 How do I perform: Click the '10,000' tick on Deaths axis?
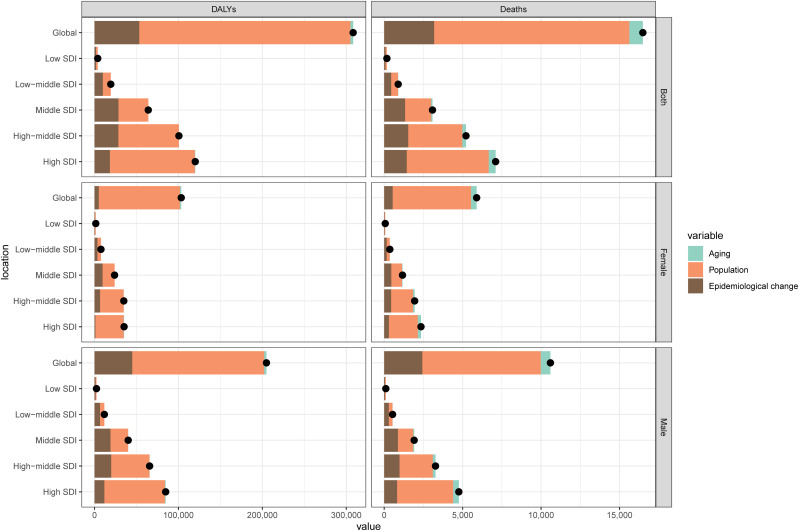pos(541,515)
